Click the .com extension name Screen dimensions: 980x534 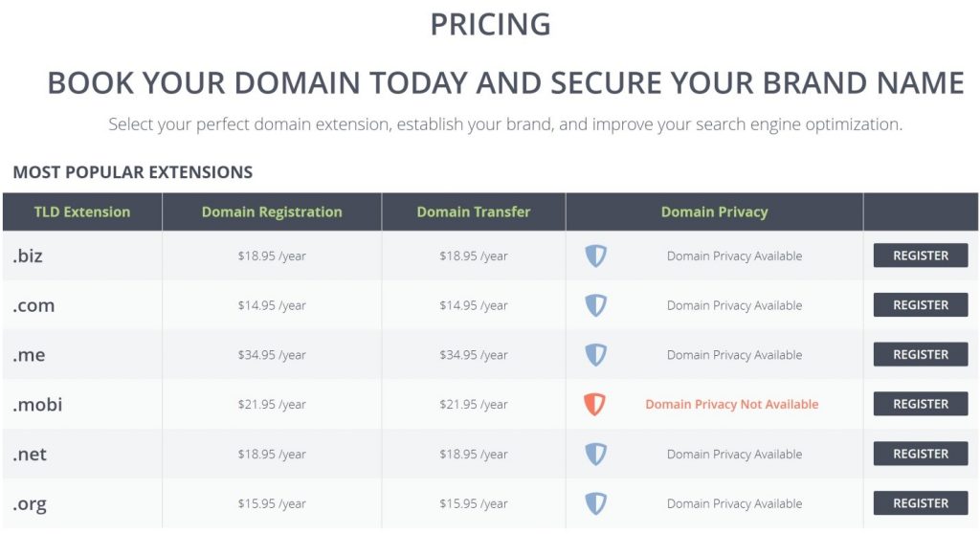click(33, 306)
